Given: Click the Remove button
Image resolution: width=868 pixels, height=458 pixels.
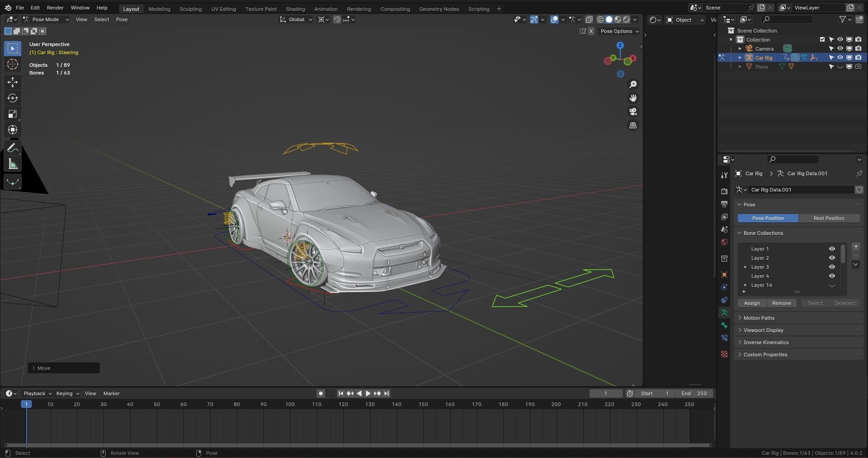Looking at the screenshot, I should click(x=781, y=303).
